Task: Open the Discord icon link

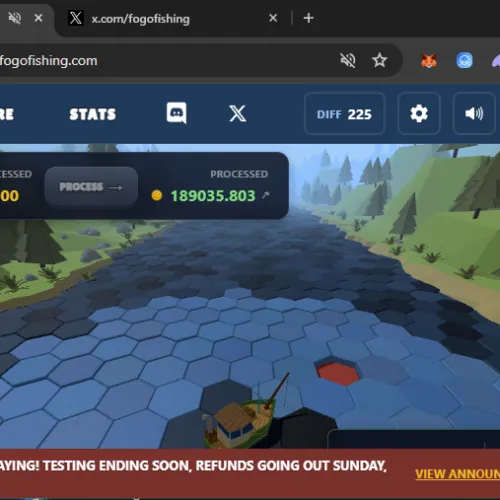Action: tap(176, 113)
